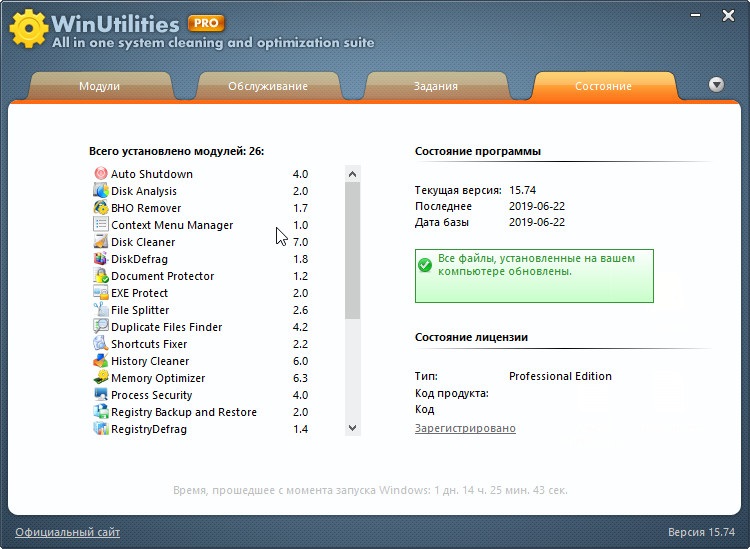Screen dimensions: 750x549
Task: Open the Зарегистрировано link
Action: 465,428
